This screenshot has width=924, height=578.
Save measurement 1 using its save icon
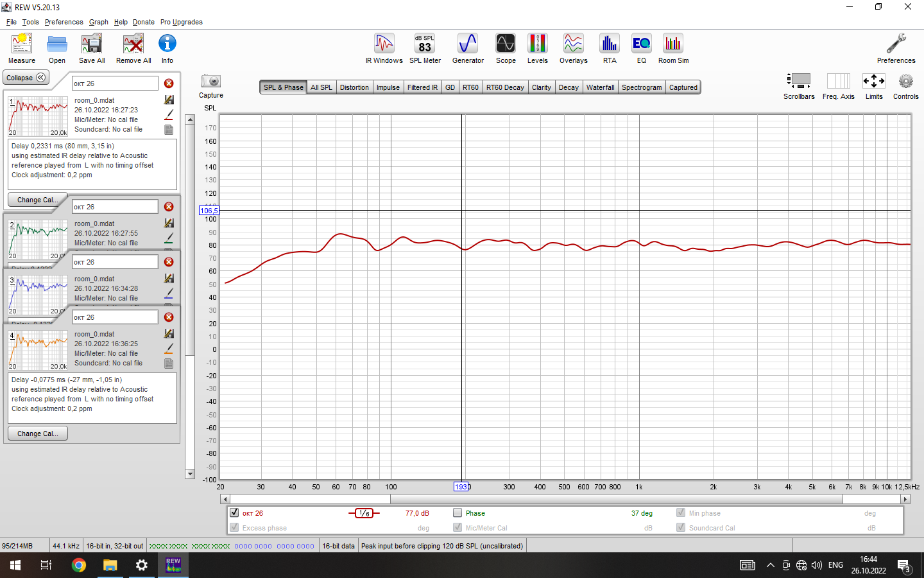click(169, 100)
